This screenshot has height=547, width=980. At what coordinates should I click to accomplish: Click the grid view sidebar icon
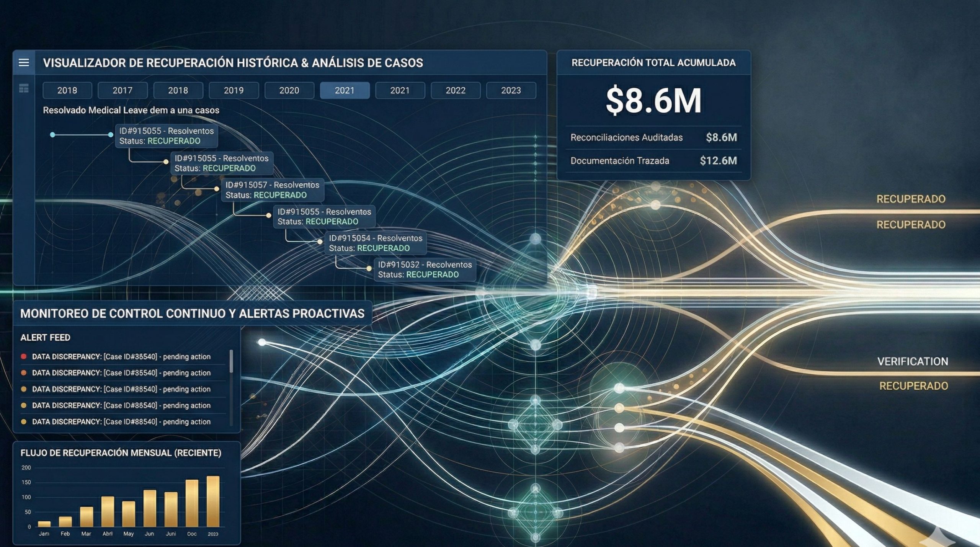[24, 89]
